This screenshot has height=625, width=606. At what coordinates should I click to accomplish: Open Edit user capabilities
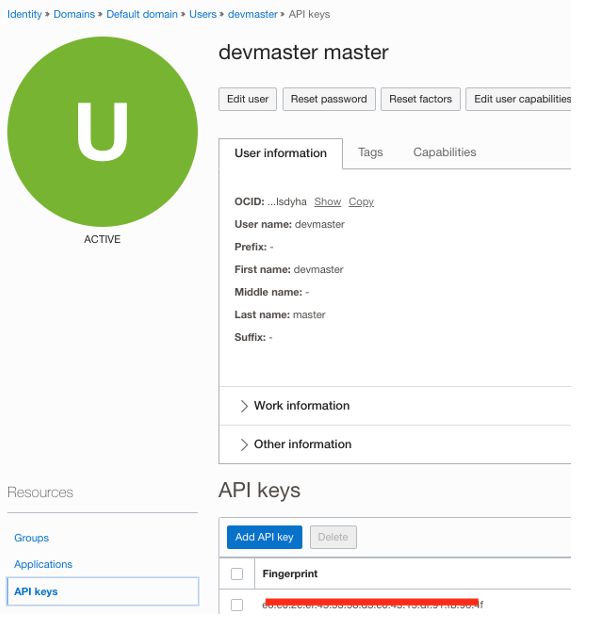point(519,99)
